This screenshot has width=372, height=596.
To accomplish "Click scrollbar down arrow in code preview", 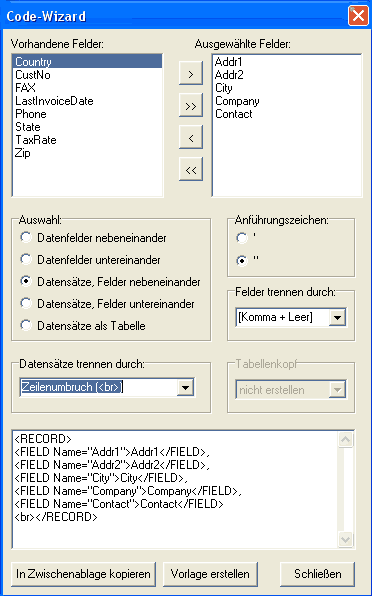I will click(x=345, y=539).
